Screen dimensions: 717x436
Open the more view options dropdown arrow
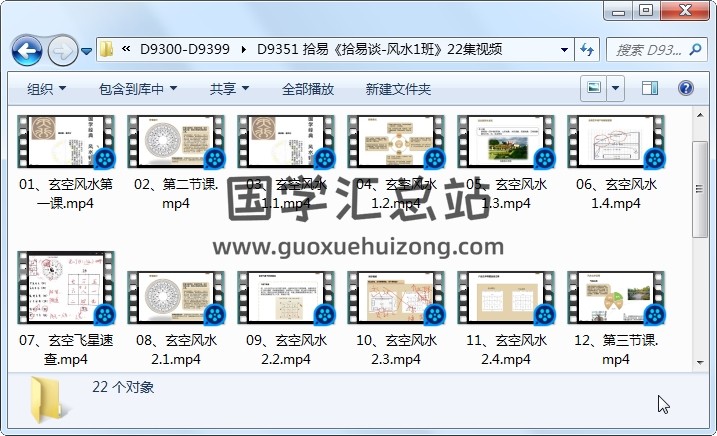point(615,88)
